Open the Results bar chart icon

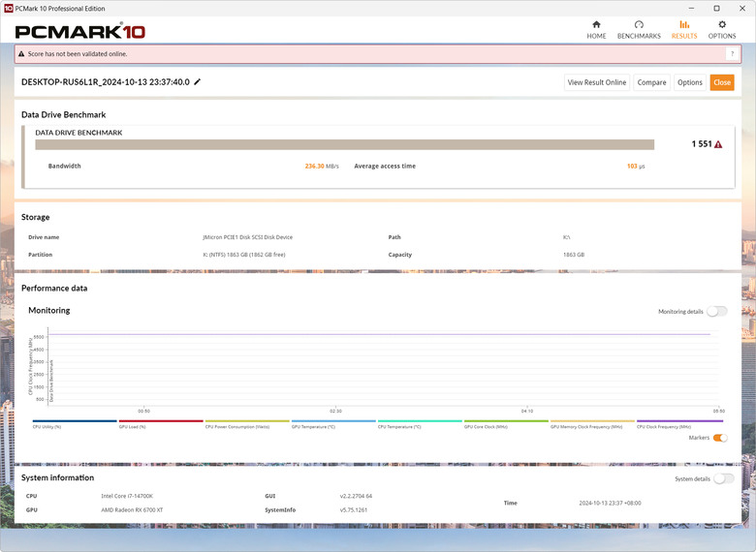pos(684,24)
